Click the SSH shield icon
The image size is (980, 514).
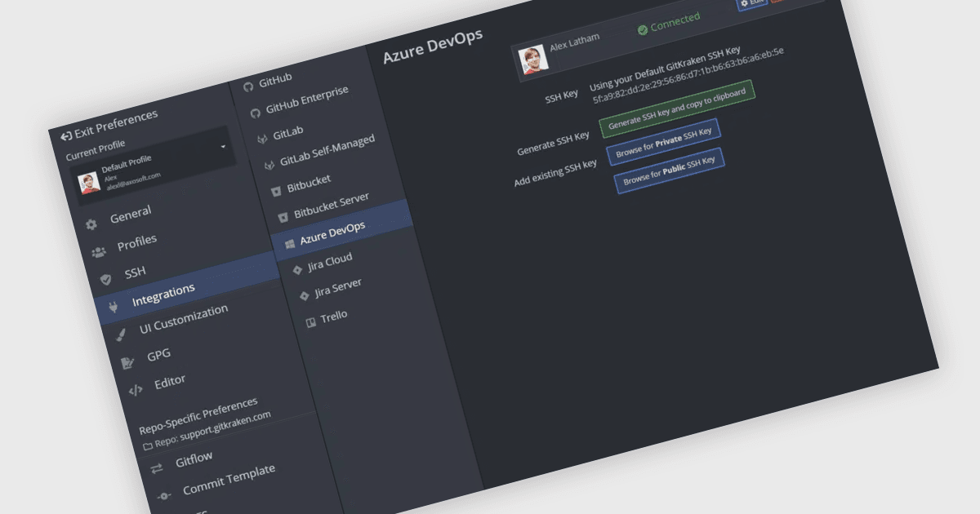tap(105, 279)
